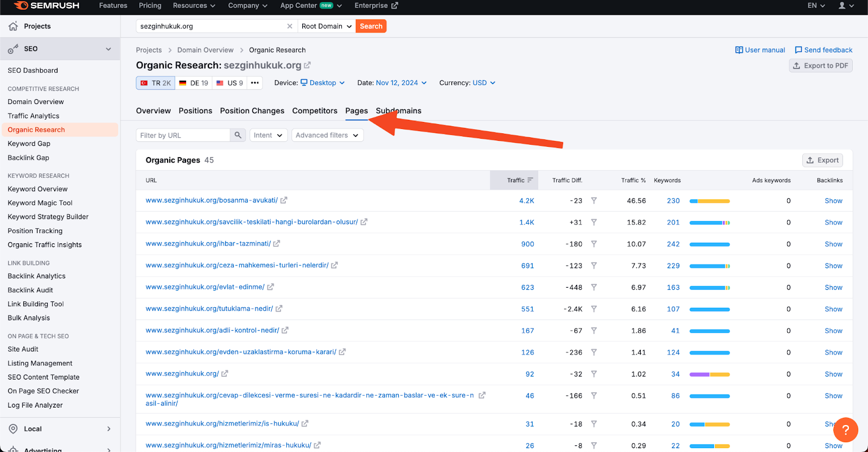Image resolution: width=868 pixels, height=452 pixels.
Task: Switch to the DE 19 database
Action: 194,83
